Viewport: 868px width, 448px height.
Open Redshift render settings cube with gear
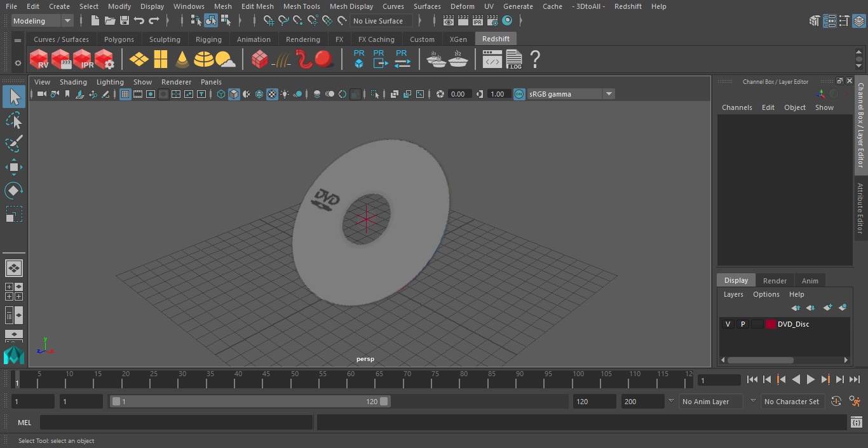(104, 60)
